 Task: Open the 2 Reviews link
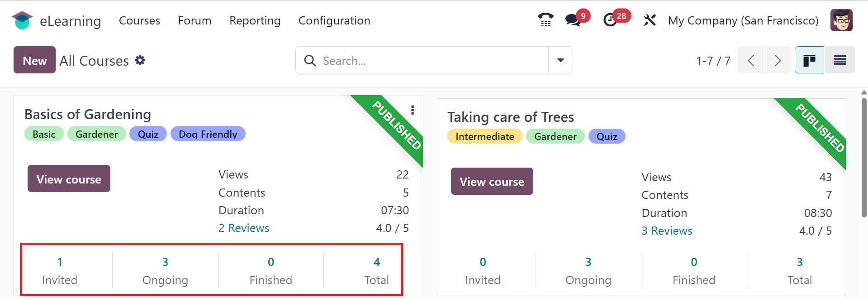point(244,228)
